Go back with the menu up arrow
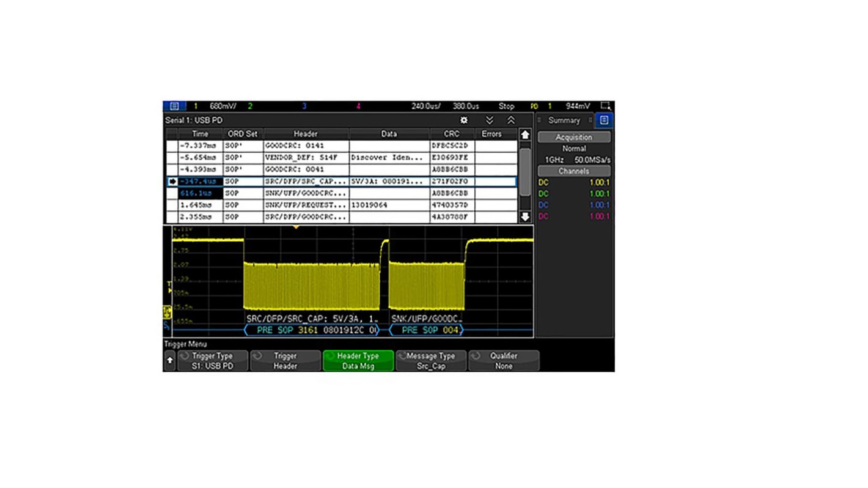This screenshot has width=868, height=488. point(170,361)
